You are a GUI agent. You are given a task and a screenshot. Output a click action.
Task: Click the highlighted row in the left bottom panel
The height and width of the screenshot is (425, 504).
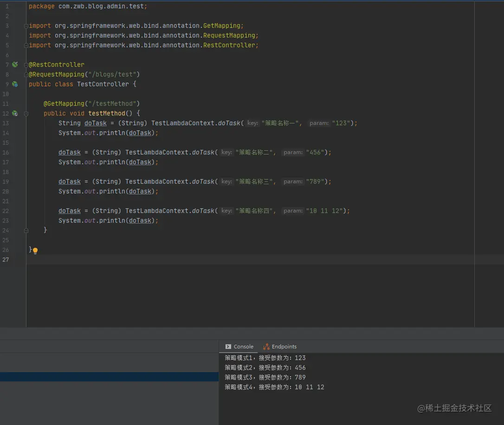[109, 377]
